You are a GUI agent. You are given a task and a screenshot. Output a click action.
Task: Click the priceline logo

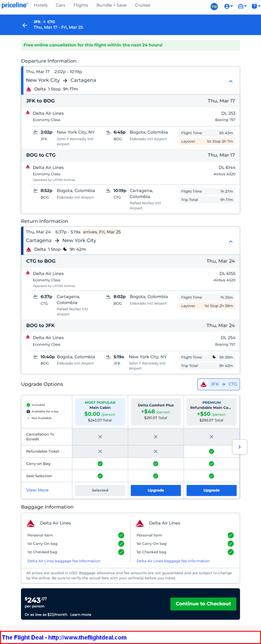pyautogui.click(x=14, y=5)
